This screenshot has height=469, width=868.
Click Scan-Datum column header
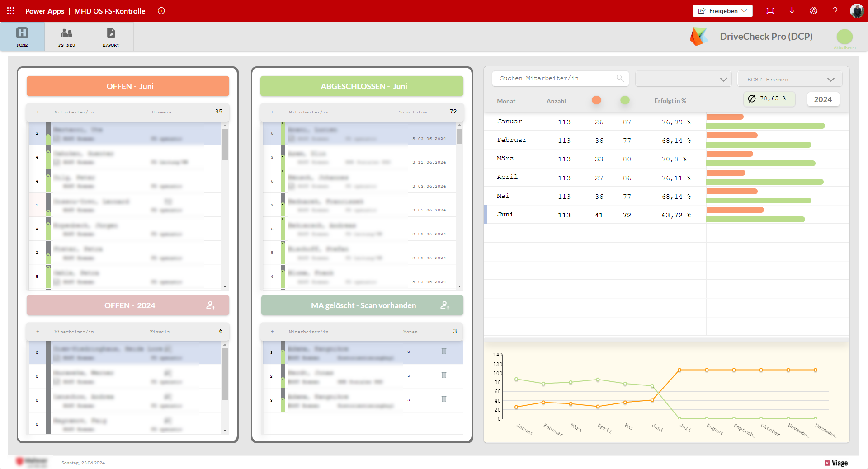point(413,112)
